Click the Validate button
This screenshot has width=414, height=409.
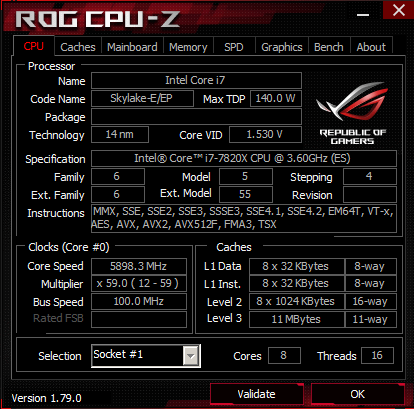(257, 394)
